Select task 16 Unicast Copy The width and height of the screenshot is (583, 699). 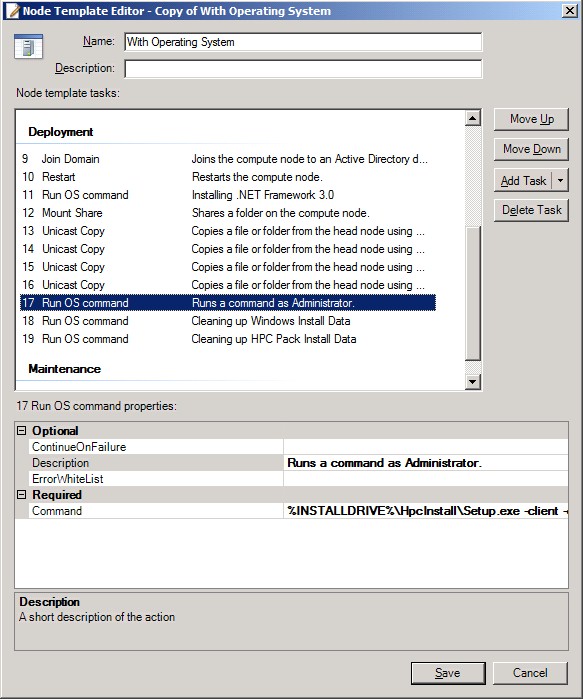point(228,285)
